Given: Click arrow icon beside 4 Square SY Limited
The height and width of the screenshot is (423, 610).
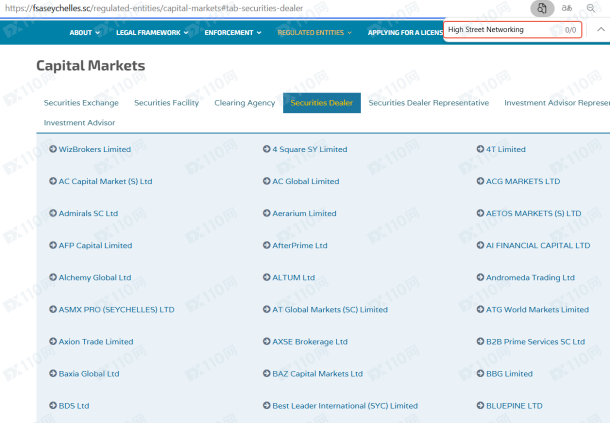Looking at the screenshot, I should click(266, 150).
